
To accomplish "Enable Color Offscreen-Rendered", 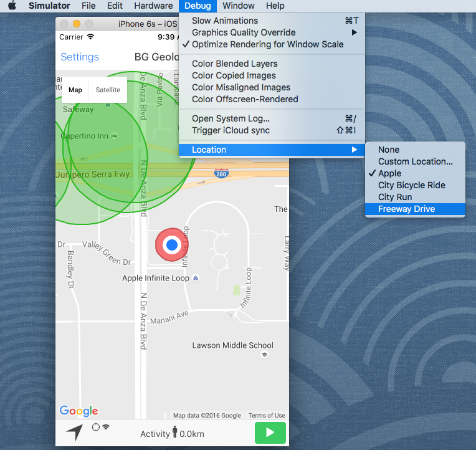I will 272,99.
